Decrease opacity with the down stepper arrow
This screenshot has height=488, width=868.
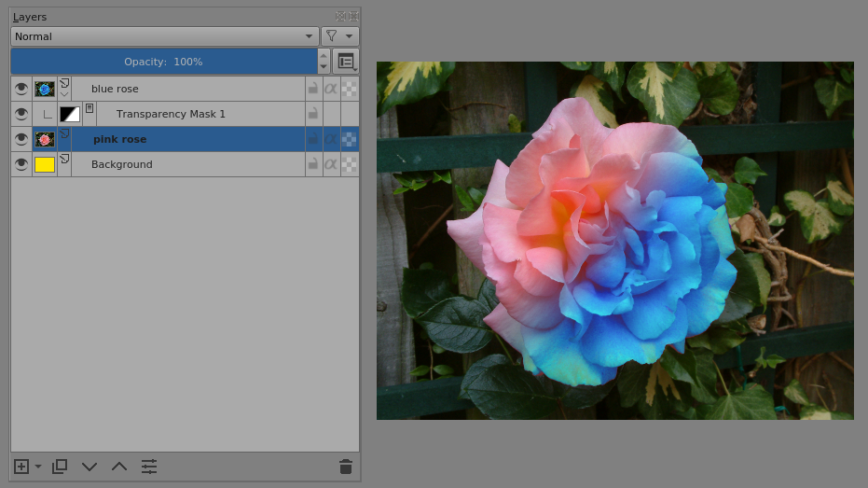point(324,67)
